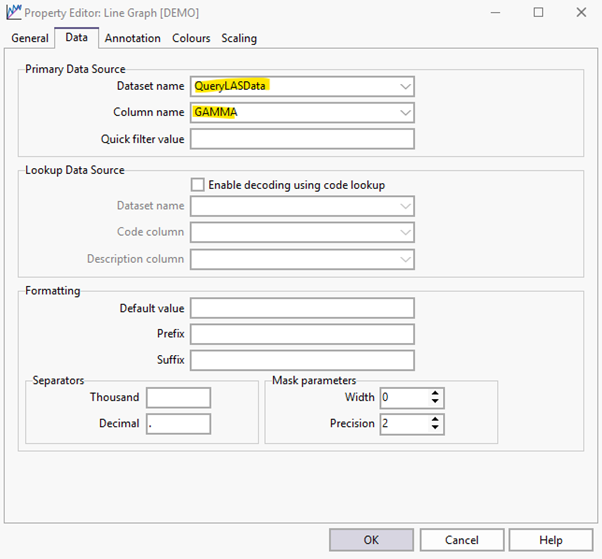Select the Thousand separator field
The image size is (602, 559).
coord(178,398)
